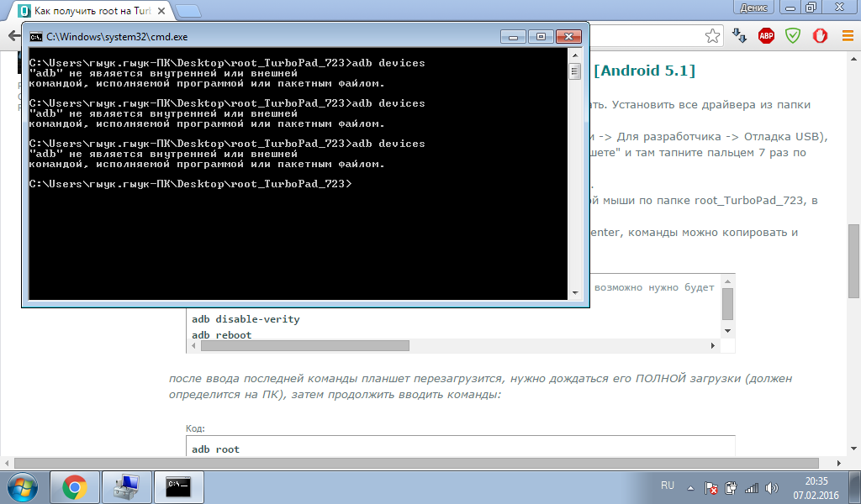Open the volume speaker icon

tap(772, 487)
